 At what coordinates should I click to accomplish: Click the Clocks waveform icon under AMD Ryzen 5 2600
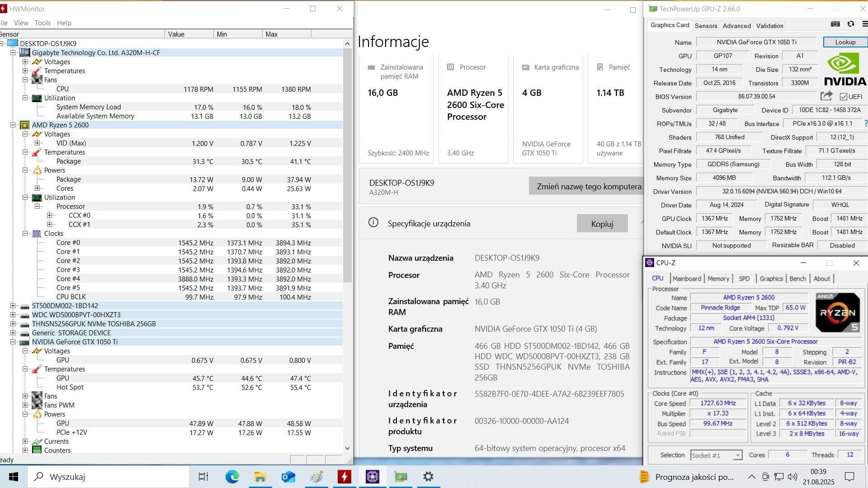pyautogui.click(x=37, y=234)
